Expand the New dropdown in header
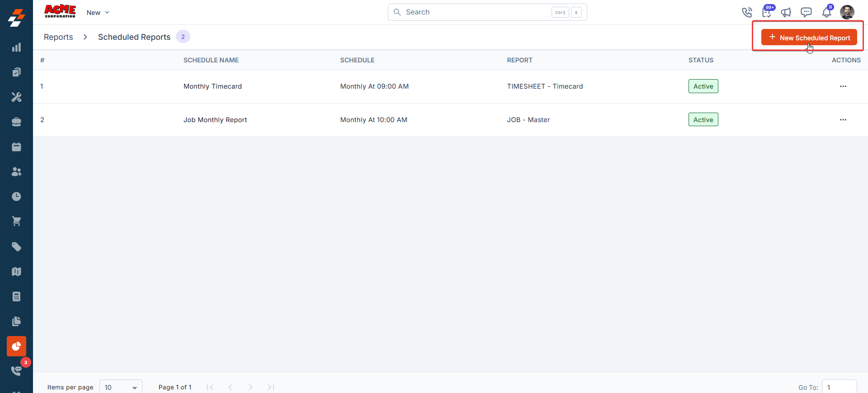Viewport: 868px width, 393px height. pyautogui.click(x=98, y=13)
